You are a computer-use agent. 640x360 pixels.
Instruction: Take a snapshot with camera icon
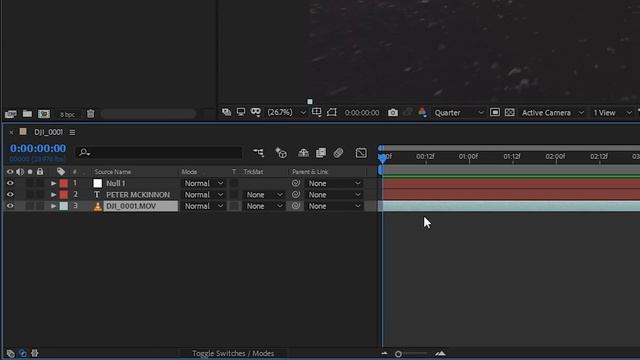point(393,112)
